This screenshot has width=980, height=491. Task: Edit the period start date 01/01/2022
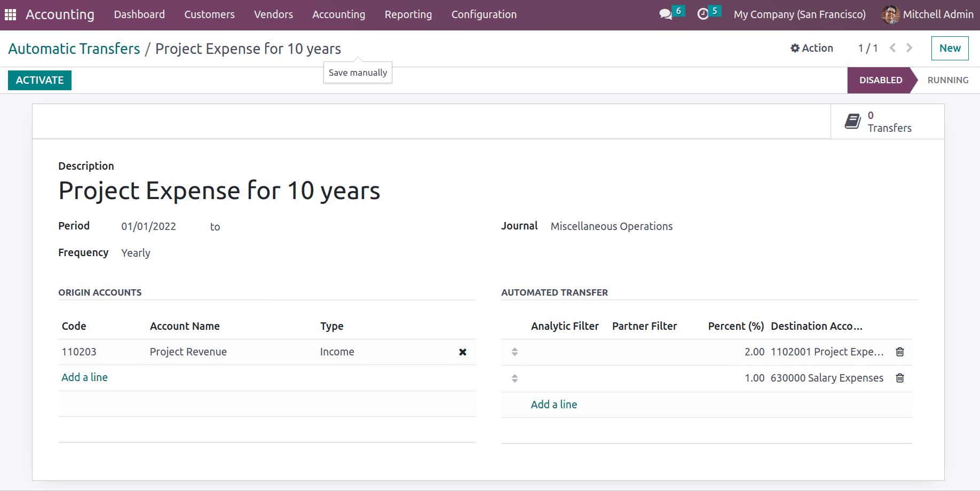pos(148,226)
